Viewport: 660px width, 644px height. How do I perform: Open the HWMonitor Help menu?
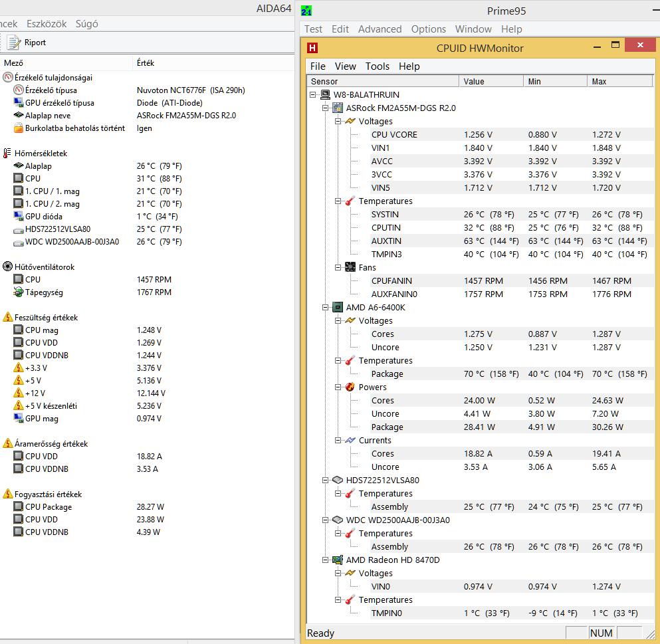409,66
